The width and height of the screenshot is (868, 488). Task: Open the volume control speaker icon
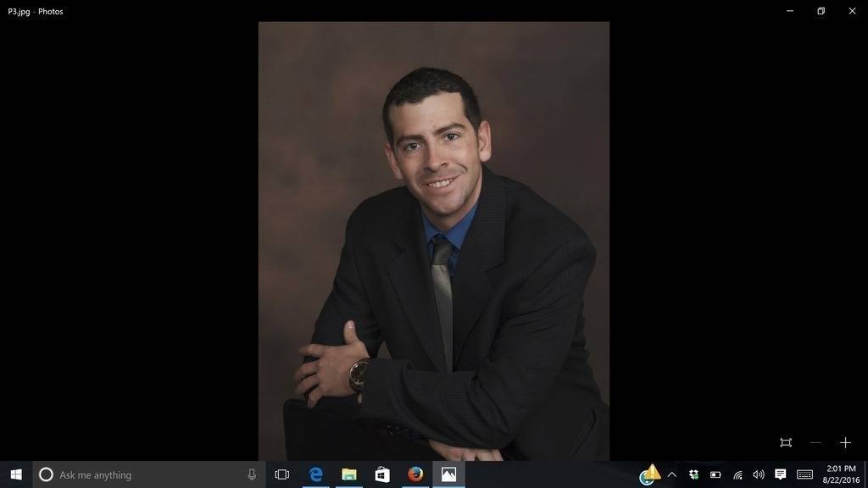click(x=759, y=474)
